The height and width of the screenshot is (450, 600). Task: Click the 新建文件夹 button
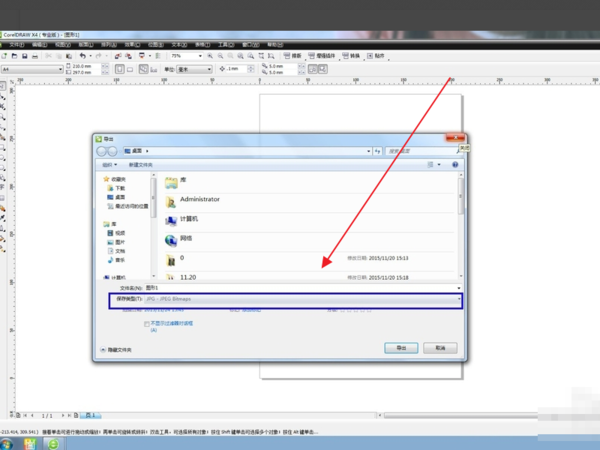tap(140, 165)
